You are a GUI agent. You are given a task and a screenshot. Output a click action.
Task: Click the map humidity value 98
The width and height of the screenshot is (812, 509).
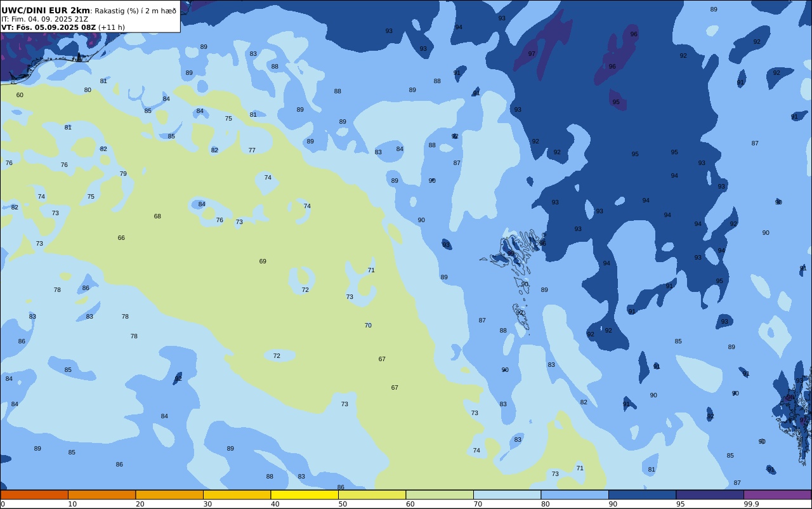pos(790,398)
